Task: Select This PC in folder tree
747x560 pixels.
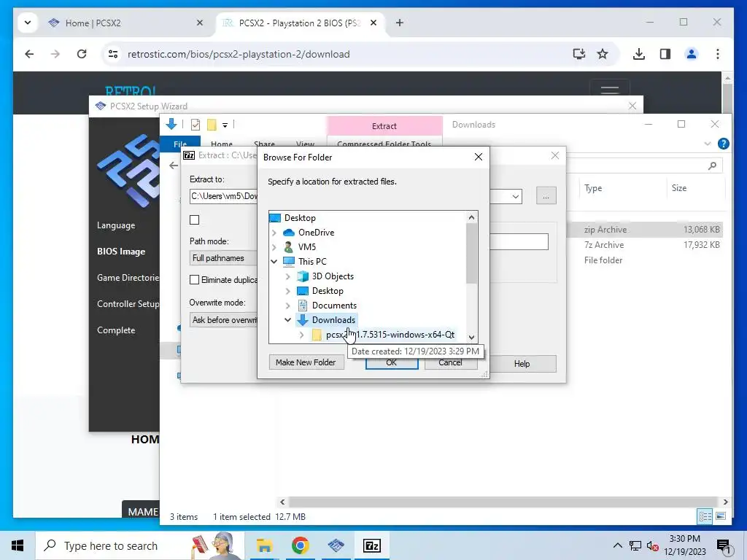Action: [x=312, y=262]
